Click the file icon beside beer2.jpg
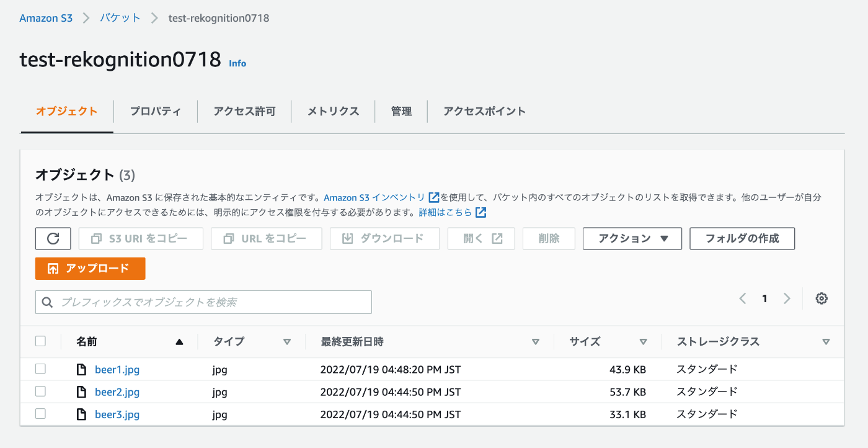 [x=81, y=392]
